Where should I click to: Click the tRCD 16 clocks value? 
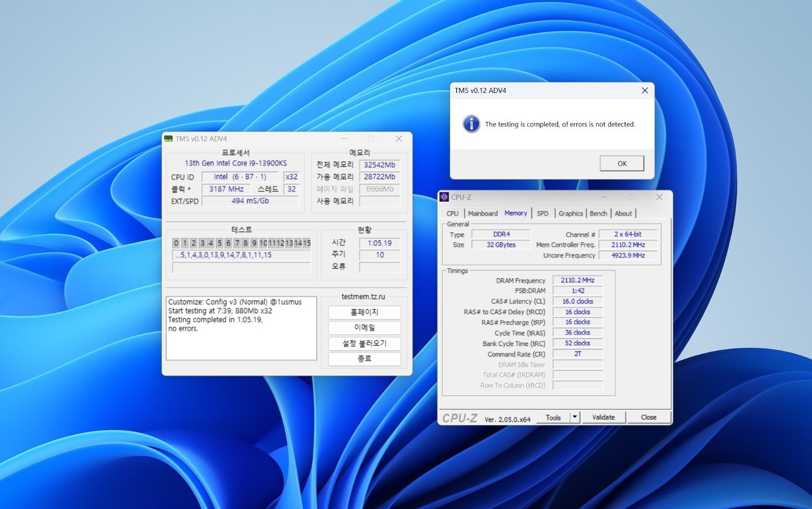click(578, 312)
